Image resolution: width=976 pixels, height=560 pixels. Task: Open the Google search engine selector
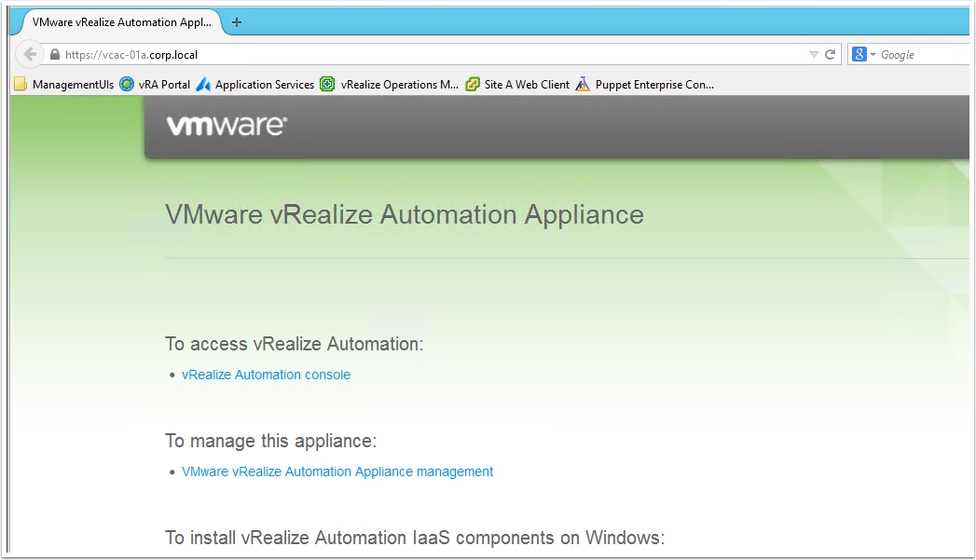(864, 54)
